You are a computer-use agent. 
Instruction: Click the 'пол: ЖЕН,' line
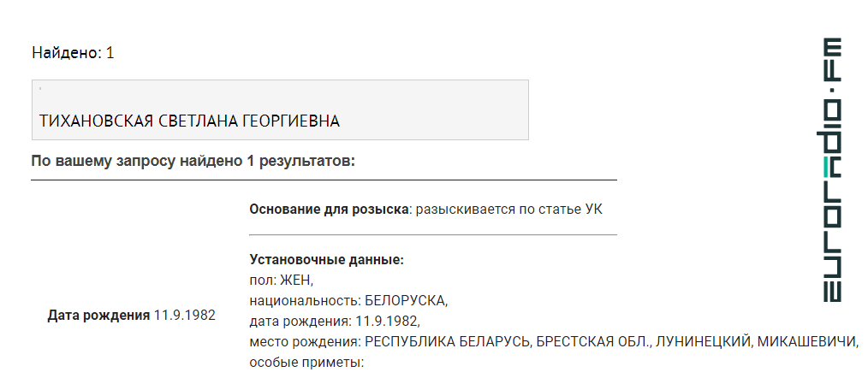coord(282,281)
